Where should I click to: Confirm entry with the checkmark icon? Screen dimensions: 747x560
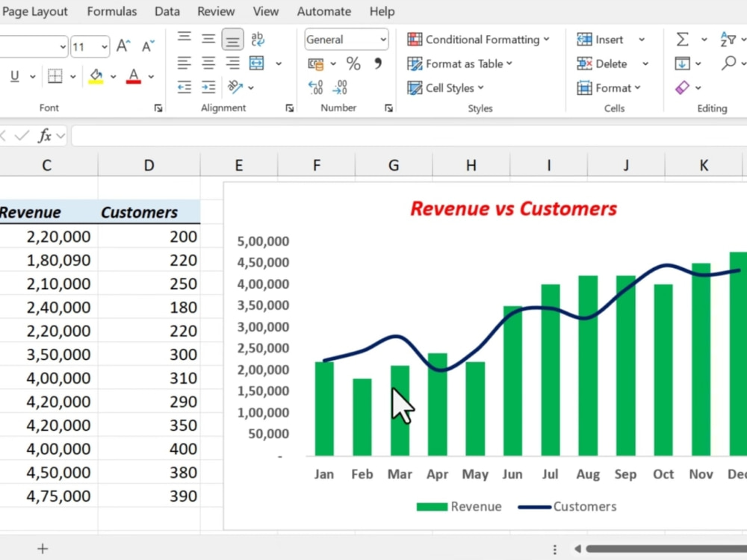[x=22, y=136]
